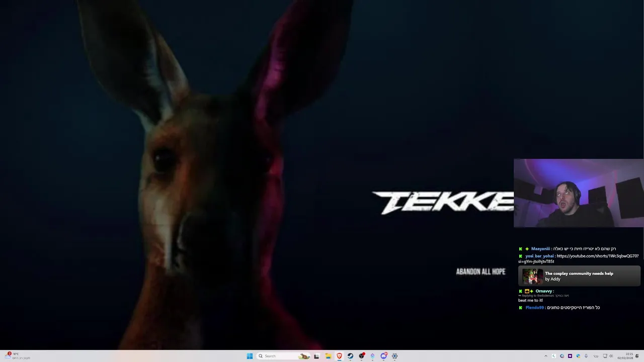The height and width of the screenshot is (362, 644).
Task: Open the Task View taskbar icon
Action: (x=316, y=356)
